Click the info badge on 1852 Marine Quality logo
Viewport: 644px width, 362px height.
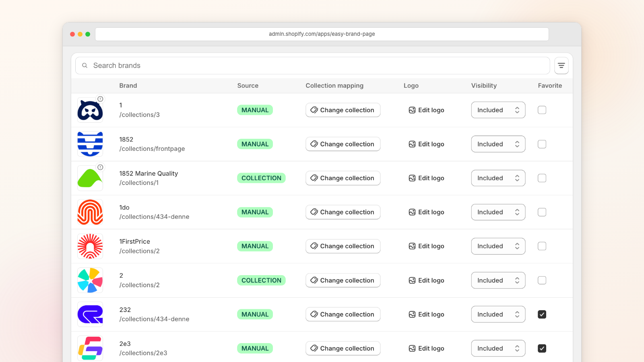point(100,167)
